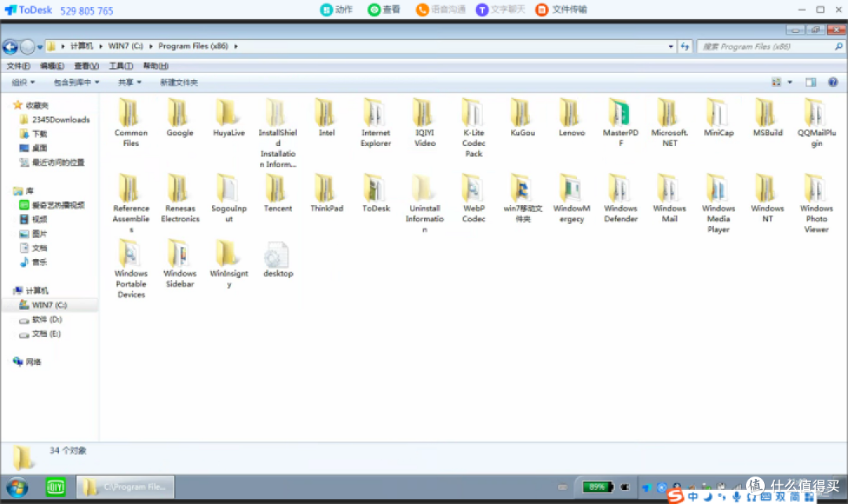Image resolution: width=848 pixels, height=504 pixels.
Task: Select the Windows Media Player folder
Action: tap(718, 204)
